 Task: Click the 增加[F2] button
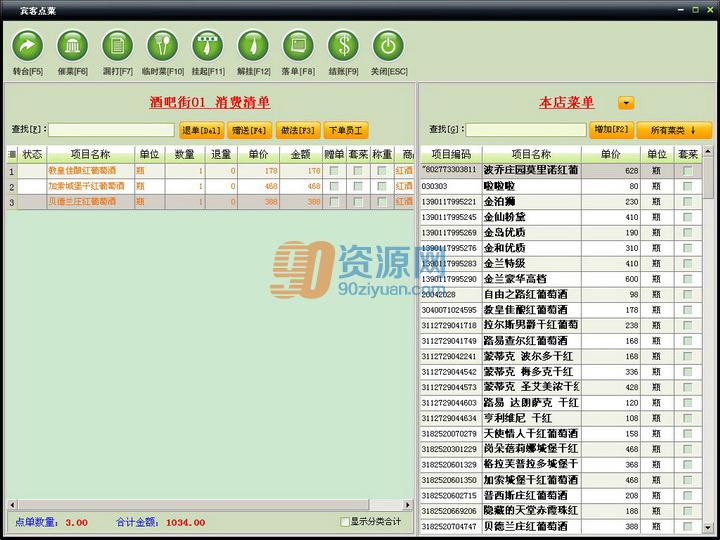(612, 130)
